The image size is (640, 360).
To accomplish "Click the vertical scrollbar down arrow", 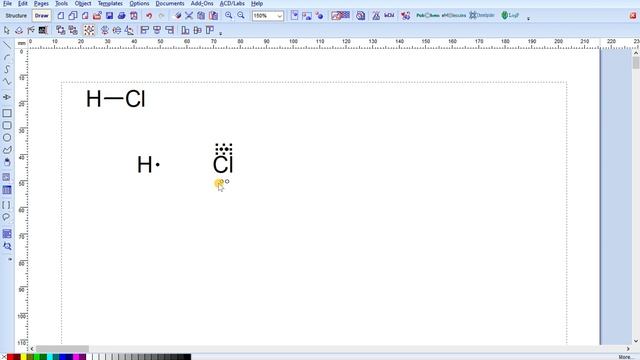I will [x=636, y=341].
